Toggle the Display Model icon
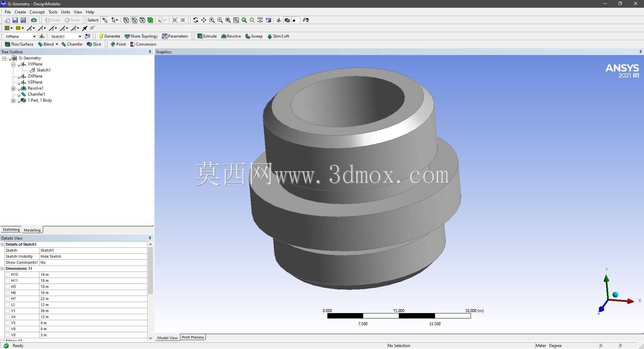 pos(287,20)
